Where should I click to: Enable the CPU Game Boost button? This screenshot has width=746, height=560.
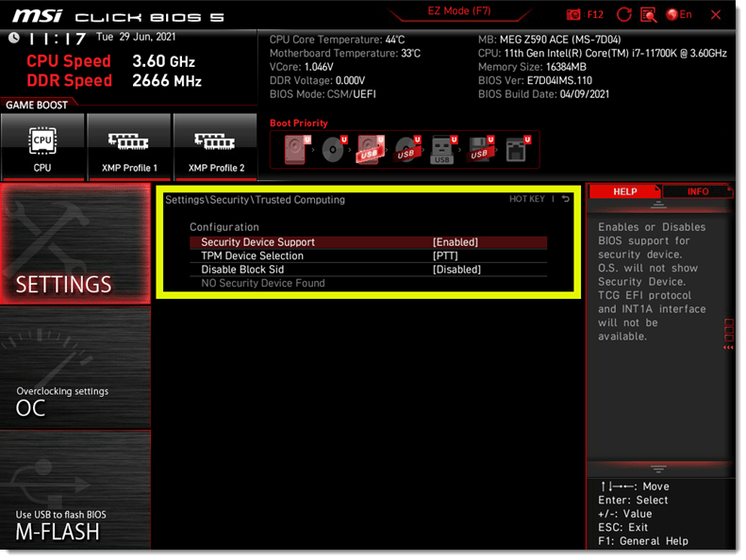coord(42,147)
